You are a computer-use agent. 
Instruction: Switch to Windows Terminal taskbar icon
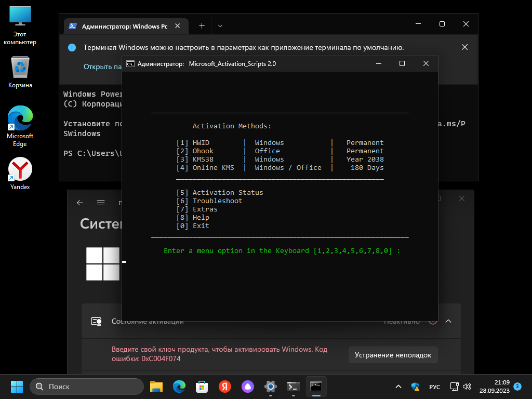click(x=293, y=387)
